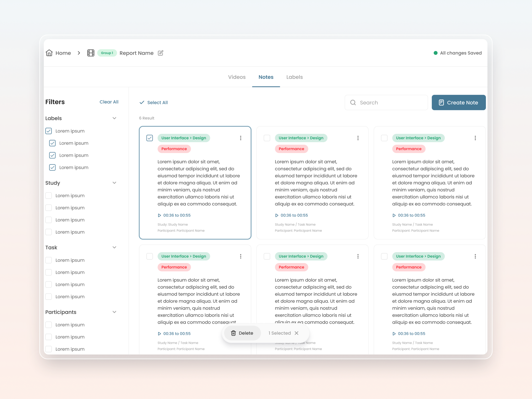
Task: Click the breadcrumb chevron after Home
Action: click(x=79, y=53)
